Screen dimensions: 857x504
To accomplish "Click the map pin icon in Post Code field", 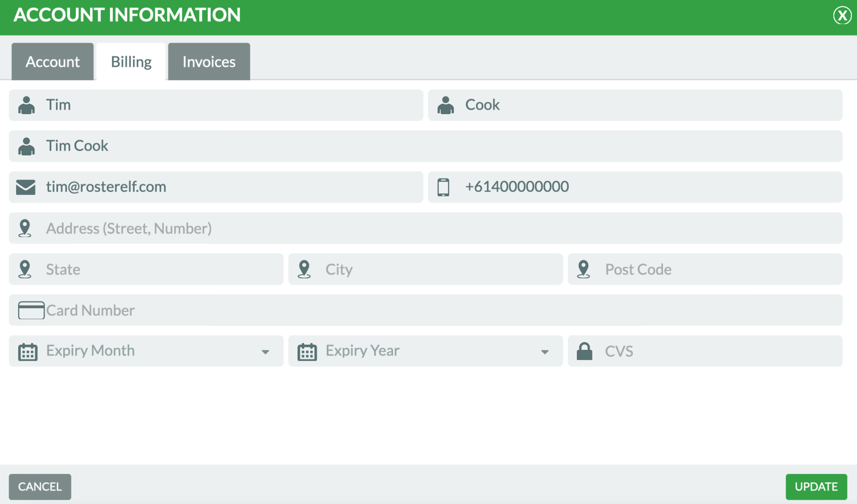I will 584,269.
